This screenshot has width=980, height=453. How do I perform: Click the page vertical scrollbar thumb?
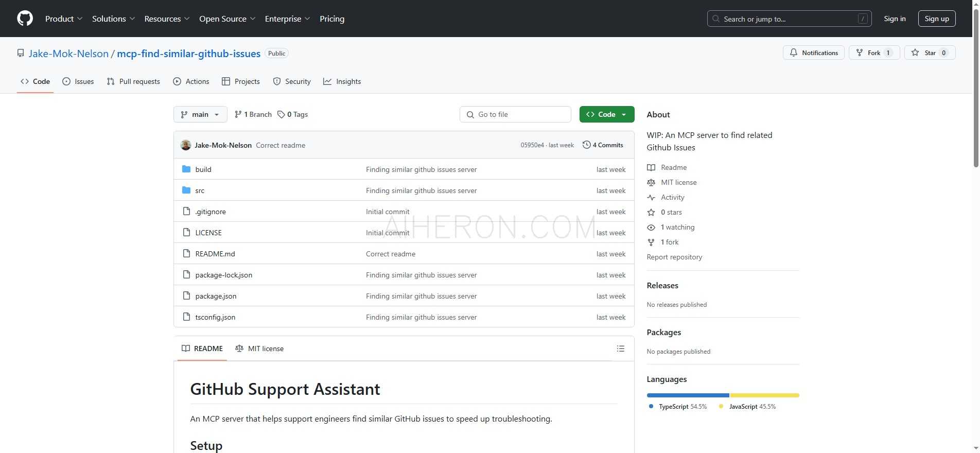pos(976,88)
